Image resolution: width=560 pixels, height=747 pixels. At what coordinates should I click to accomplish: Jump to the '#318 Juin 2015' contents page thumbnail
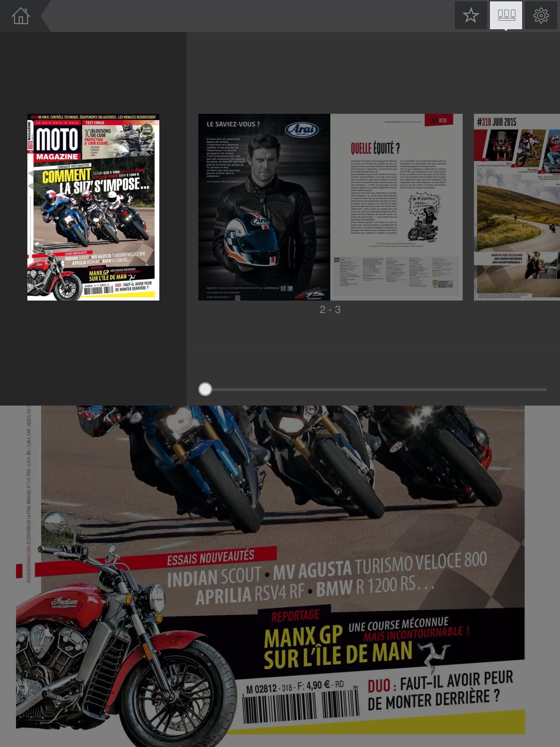(517, 207)
